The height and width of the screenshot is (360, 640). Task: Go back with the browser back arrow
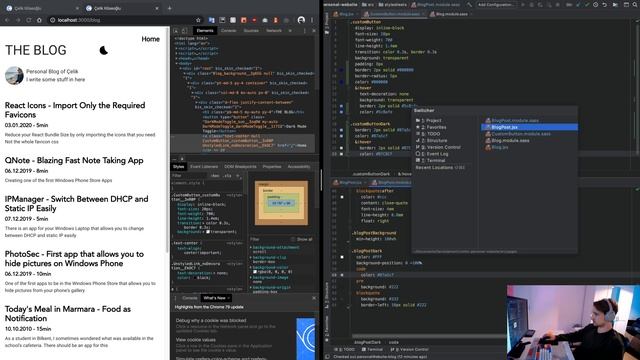tap(7, 20)
